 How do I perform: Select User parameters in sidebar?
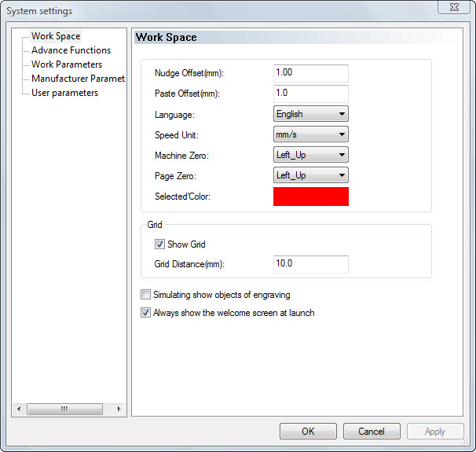click(64, 93)
